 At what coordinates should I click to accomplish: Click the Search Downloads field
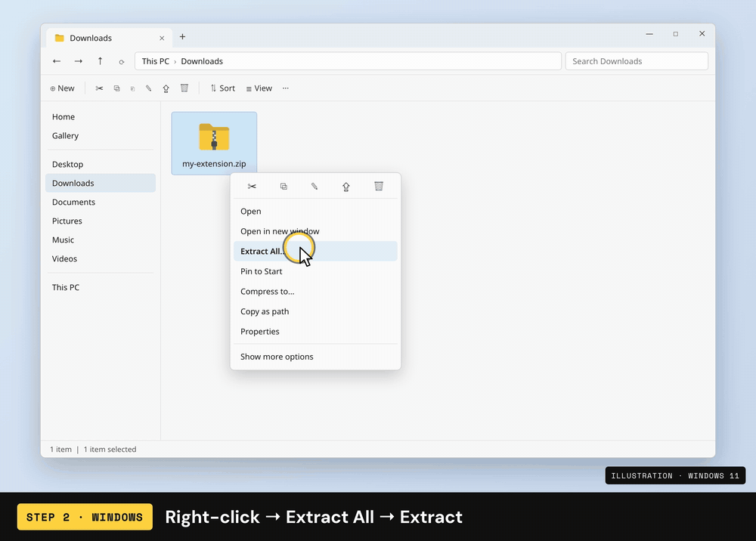(x=637, y=61)
